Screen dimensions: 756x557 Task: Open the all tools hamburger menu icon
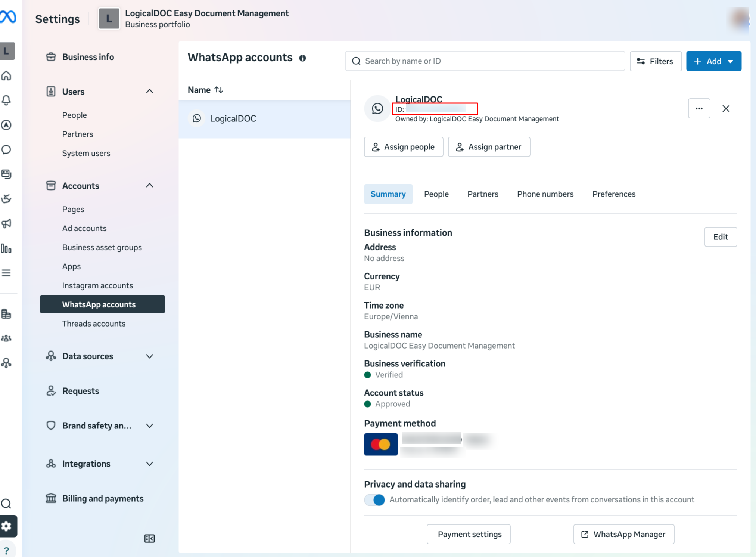7,273
